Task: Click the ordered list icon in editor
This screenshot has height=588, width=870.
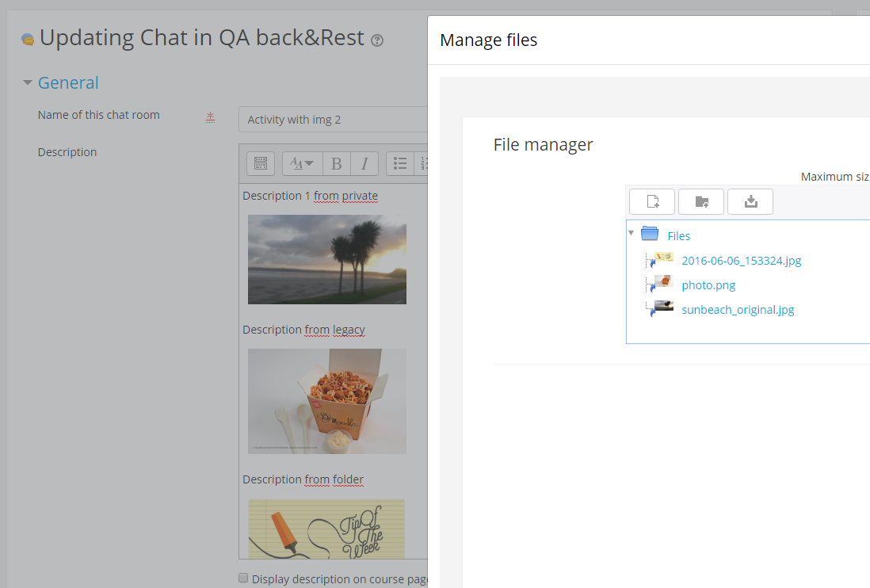Action: point(422,163)
